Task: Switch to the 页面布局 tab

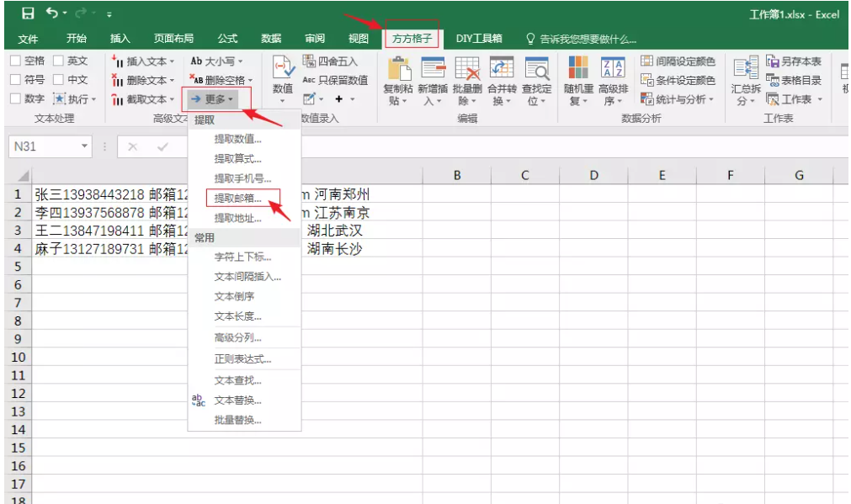Action: point(173,39)
